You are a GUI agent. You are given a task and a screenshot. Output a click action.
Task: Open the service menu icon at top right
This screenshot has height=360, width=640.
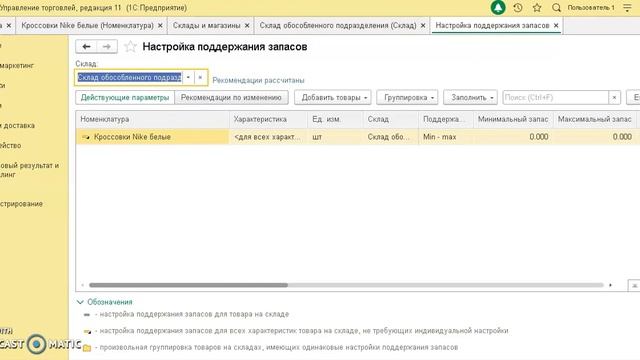627,7
